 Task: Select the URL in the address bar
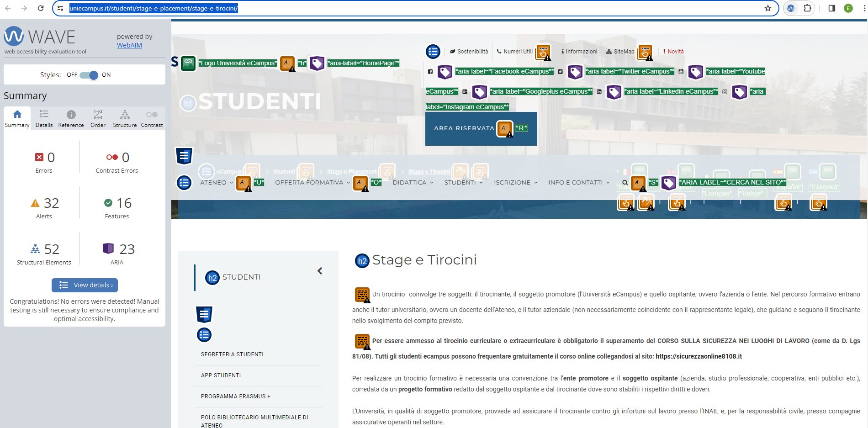(x=153, y=8)
